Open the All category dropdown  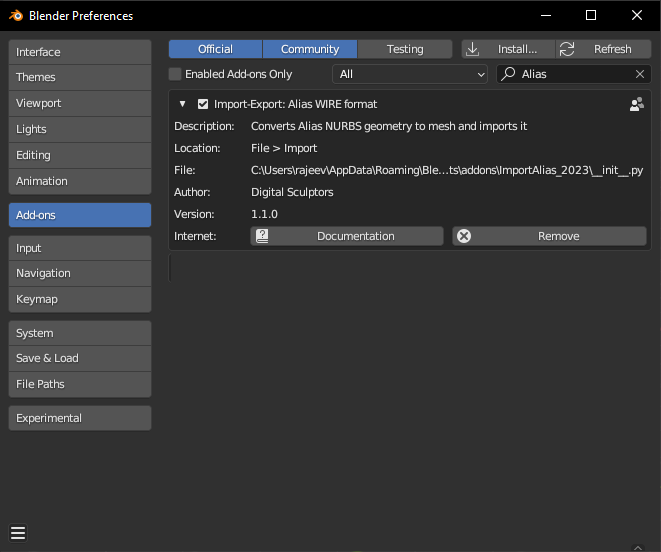tap(409, 74)
